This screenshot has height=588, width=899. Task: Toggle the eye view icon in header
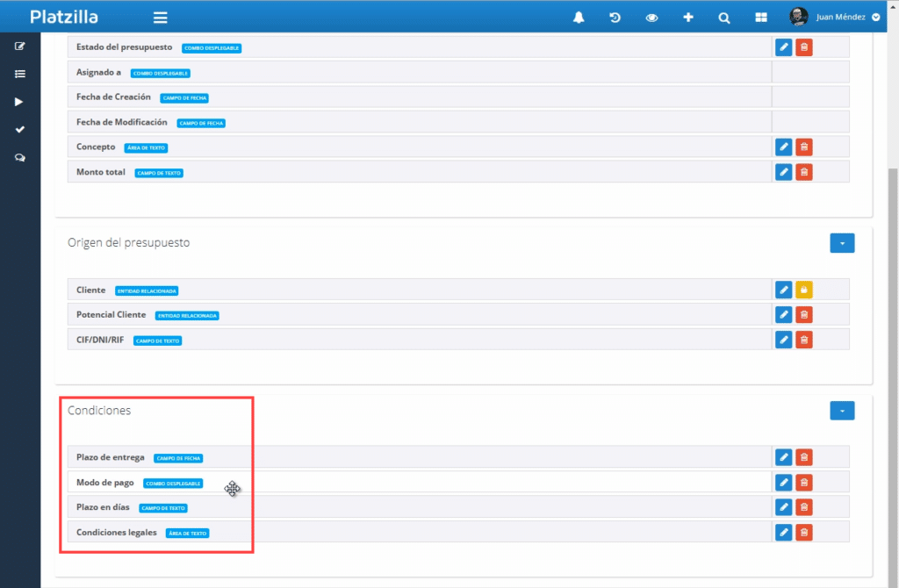651,18
